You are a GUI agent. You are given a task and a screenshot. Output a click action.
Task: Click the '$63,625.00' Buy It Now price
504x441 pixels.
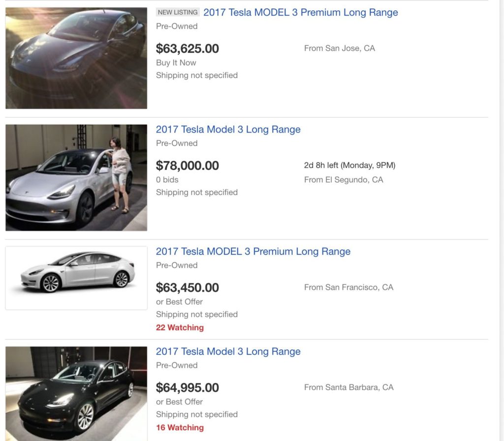(188, 49)
